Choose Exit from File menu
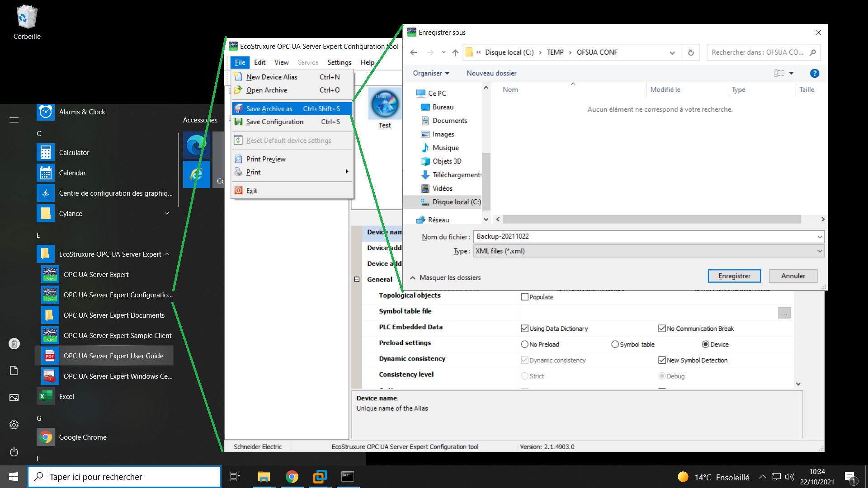Image resolution: width=868 pixels, height=488 pixels. click(x=292, y=191)
